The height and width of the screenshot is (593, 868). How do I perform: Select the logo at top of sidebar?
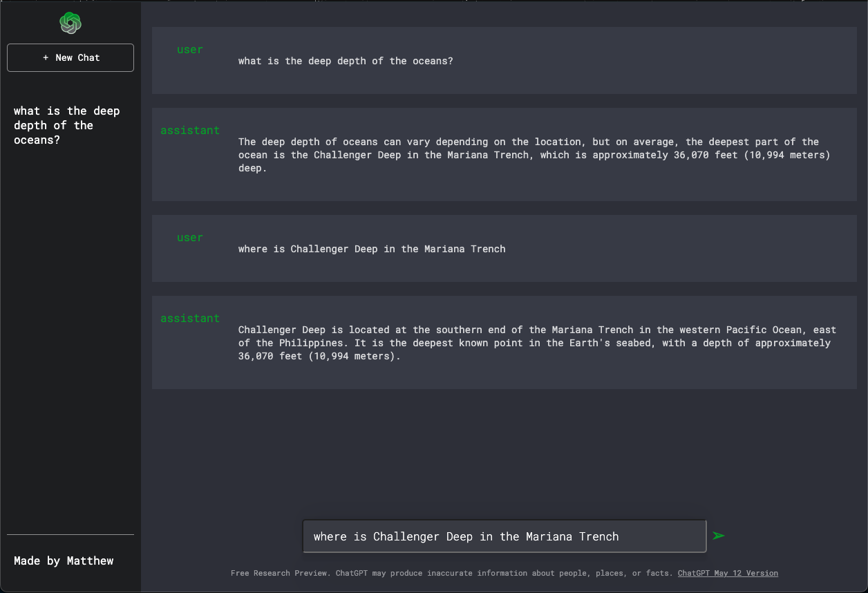pos(70,22)
